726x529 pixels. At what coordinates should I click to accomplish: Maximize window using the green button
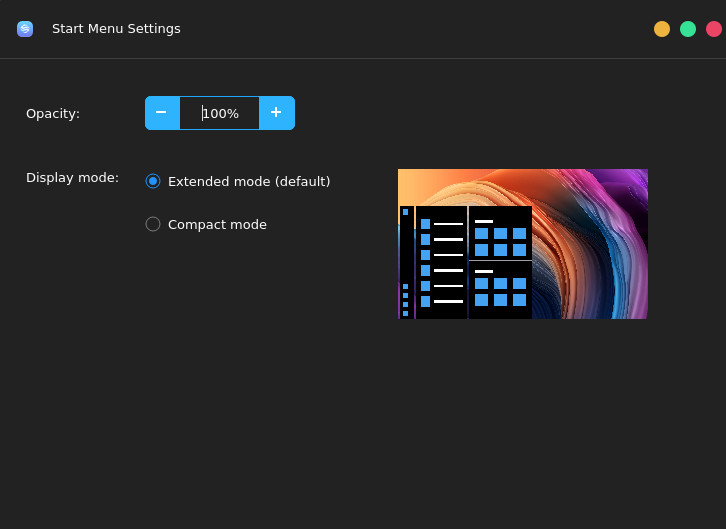click(688, 29)
